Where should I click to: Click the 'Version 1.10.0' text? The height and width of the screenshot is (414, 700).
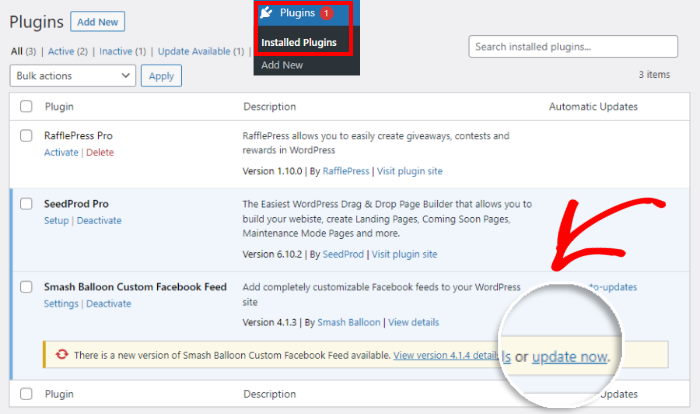[x=272, y=171]
